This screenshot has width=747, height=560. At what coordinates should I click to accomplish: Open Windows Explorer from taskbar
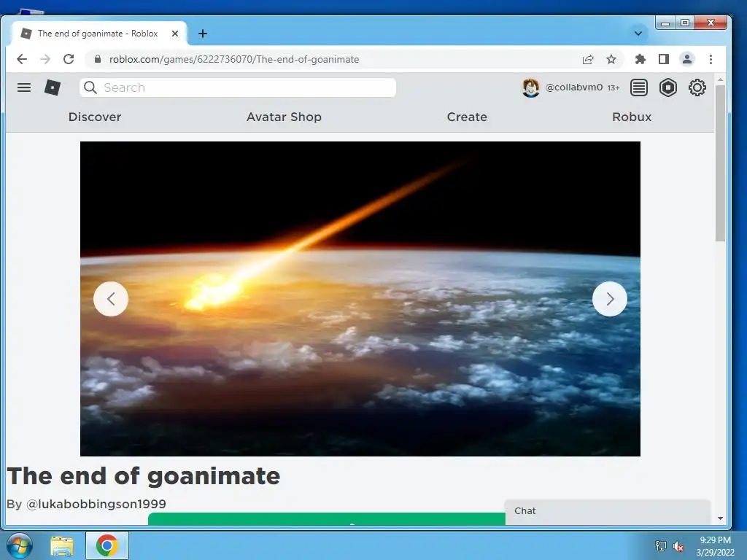[63, 545]
